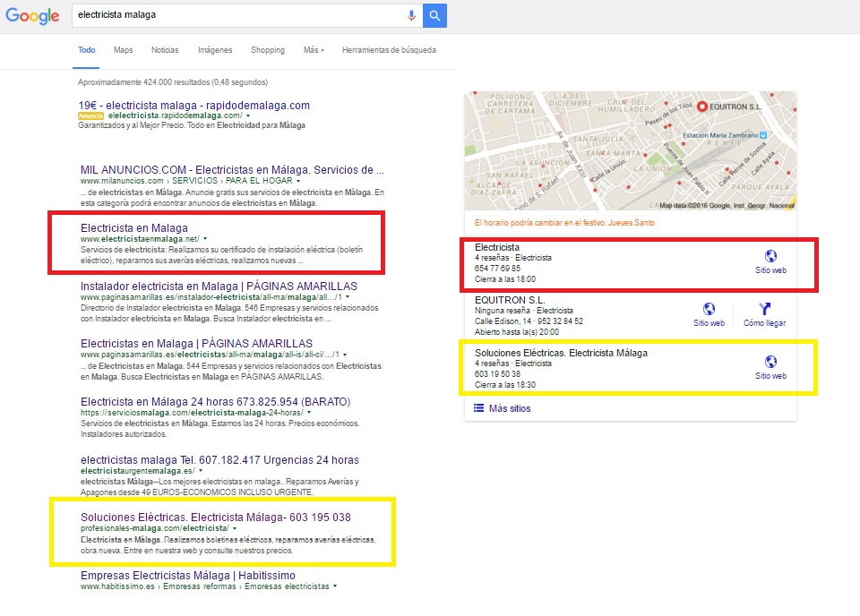
Task: Open Herramientas de búsqueda
Action: [x=389, y=50]
